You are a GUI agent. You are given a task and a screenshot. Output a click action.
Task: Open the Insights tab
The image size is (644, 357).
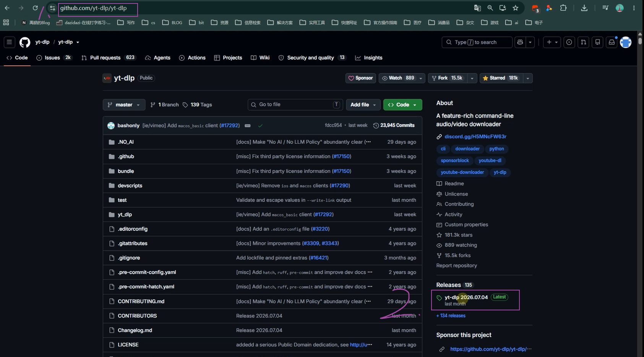[369, 58]
